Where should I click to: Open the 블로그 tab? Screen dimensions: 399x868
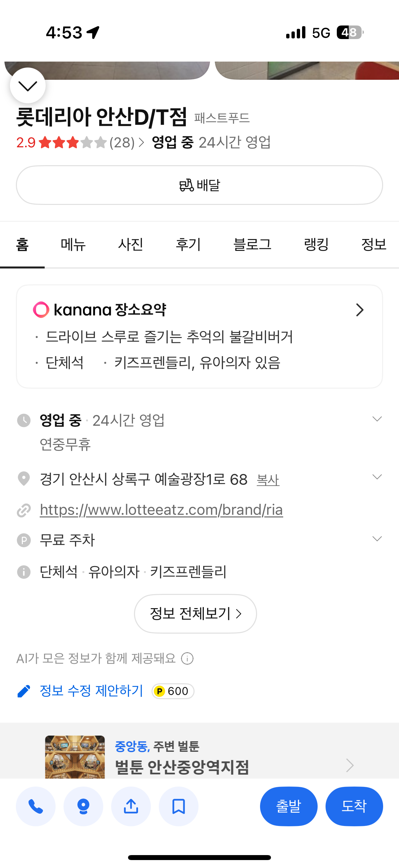pyautogui.click(x=252, y=244)
